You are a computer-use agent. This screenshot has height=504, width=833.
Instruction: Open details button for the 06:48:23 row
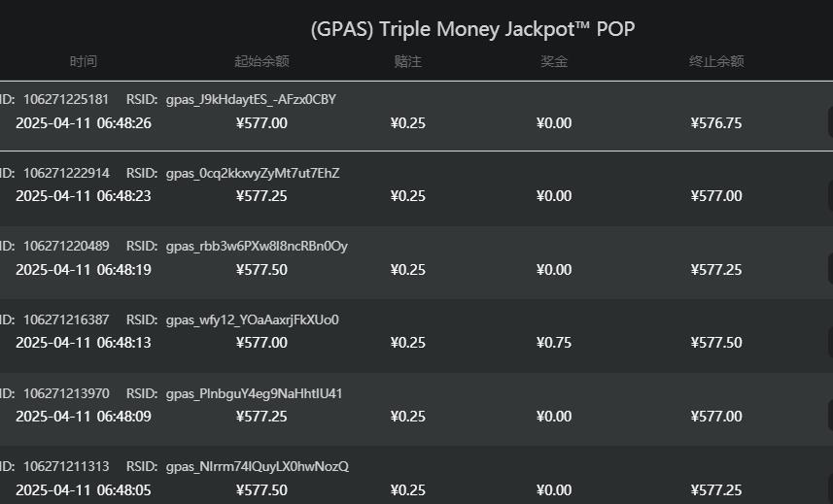tap(829, 195)
